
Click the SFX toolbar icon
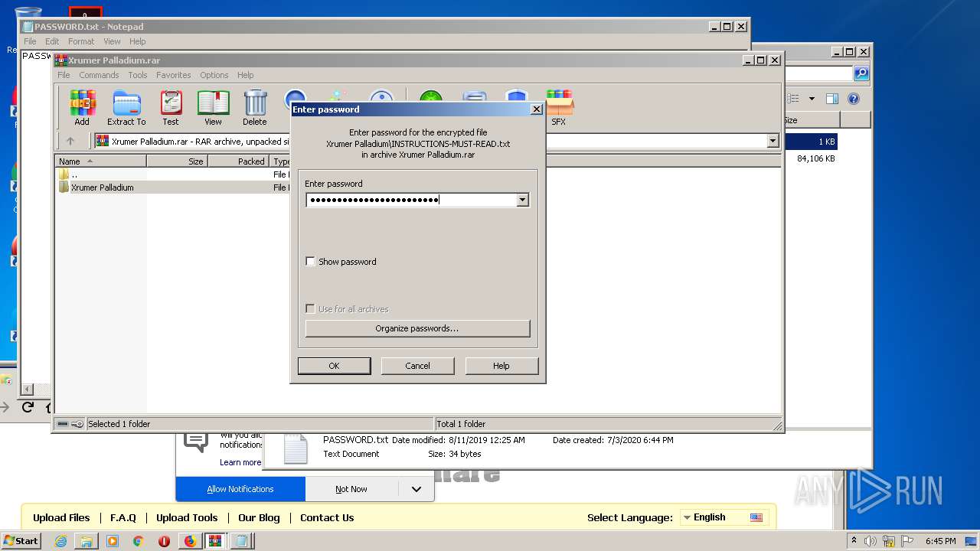(x=559, y=108)
